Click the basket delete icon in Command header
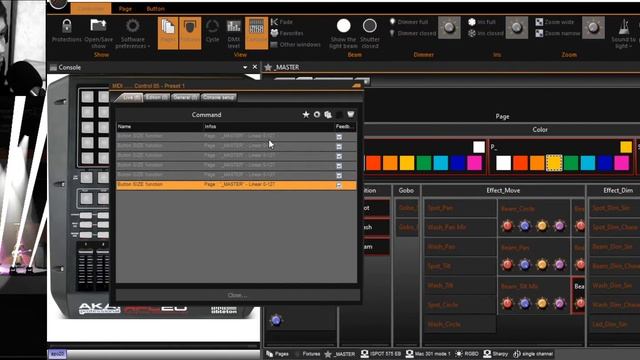 click(x=351, y=115)
